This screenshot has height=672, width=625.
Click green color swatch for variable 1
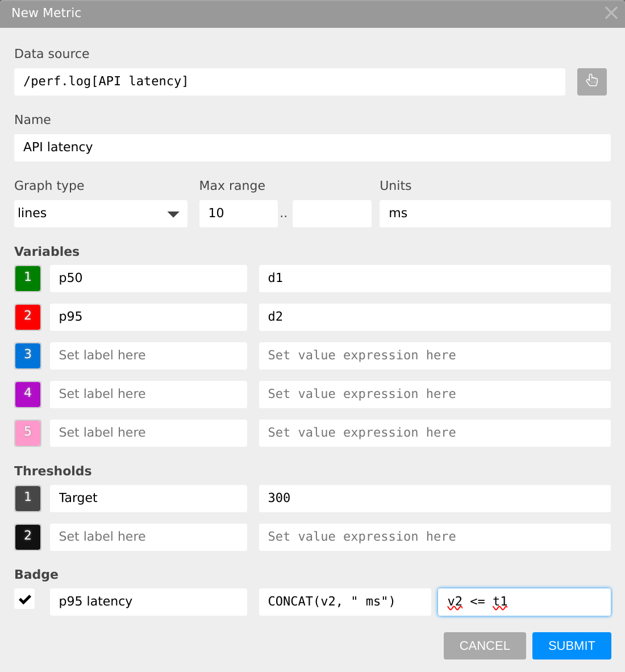coord(28,279)
